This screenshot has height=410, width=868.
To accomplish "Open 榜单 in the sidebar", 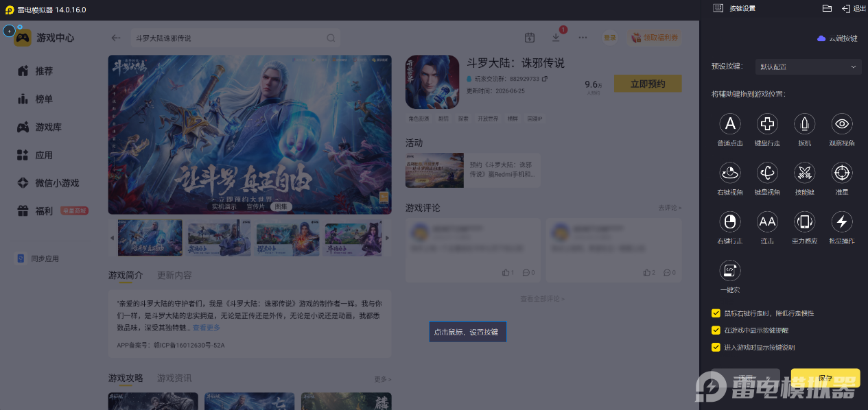I will tap(44, 99).
